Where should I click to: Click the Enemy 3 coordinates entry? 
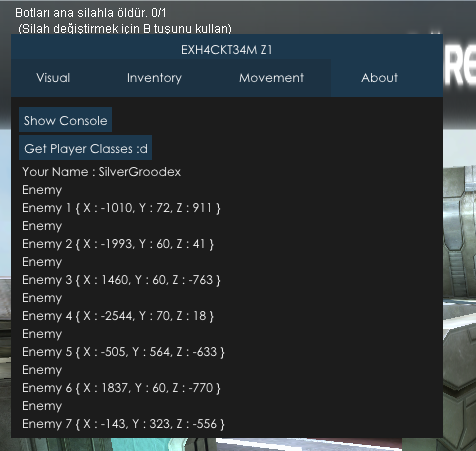tap(121, 280)
